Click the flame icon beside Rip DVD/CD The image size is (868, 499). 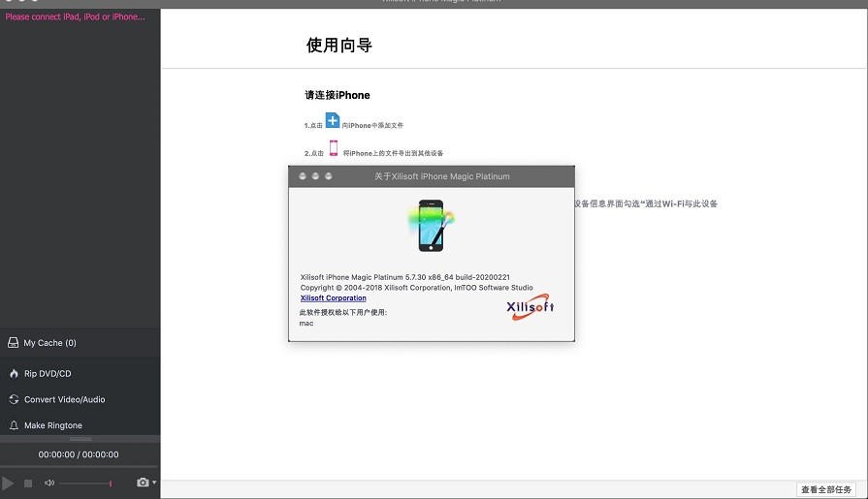pyautogui.click(x=14, y=373)
